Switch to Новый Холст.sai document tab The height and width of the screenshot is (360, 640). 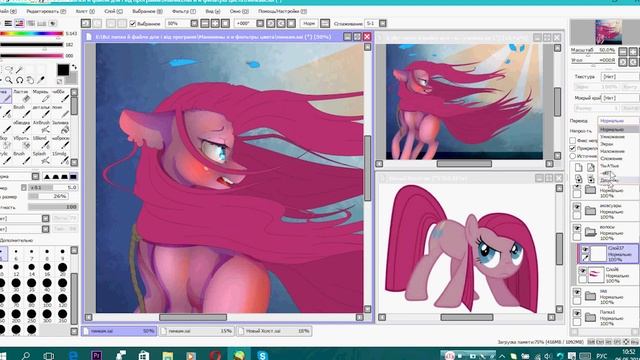pos(274,331)
